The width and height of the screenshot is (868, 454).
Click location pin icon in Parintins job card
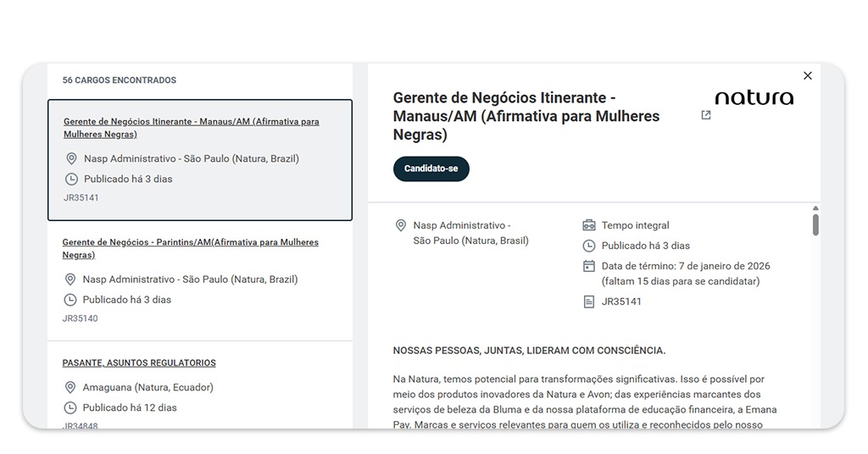point(70,280)
